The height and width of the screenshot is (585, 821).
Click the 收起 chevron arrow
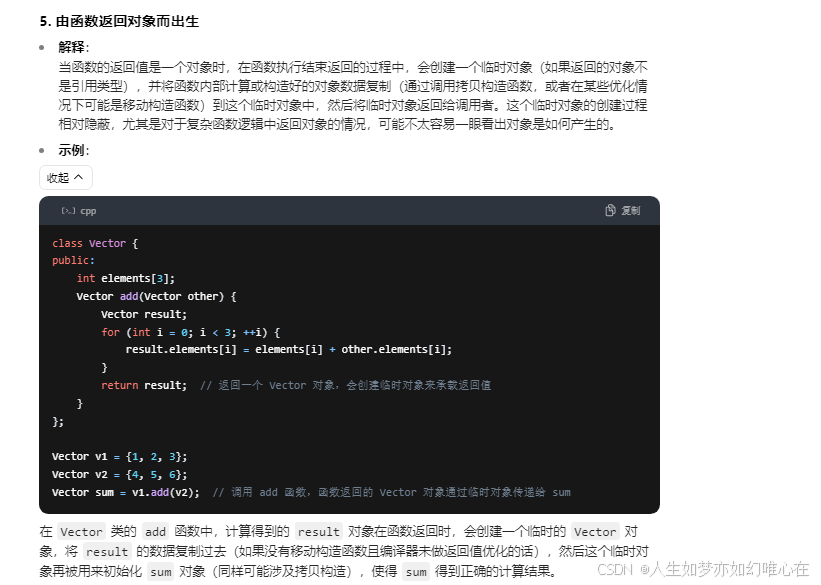click(79, 177)
